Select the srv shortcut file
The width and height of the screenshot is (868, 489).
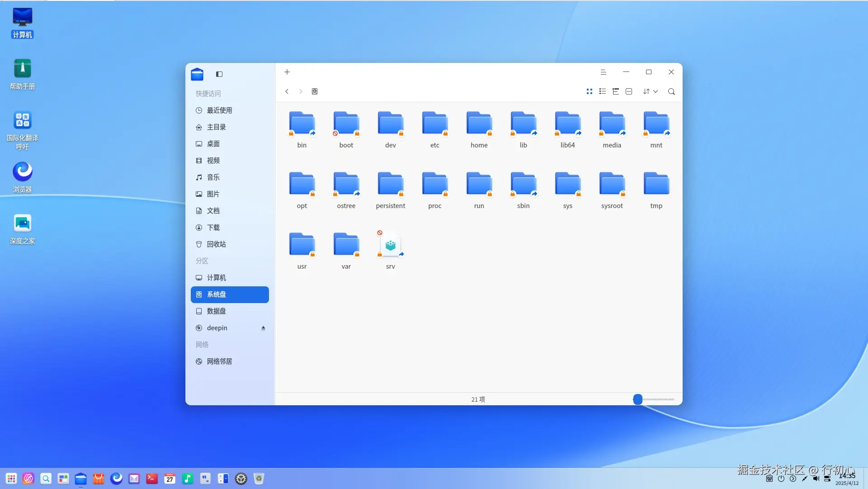coord(391,246)
